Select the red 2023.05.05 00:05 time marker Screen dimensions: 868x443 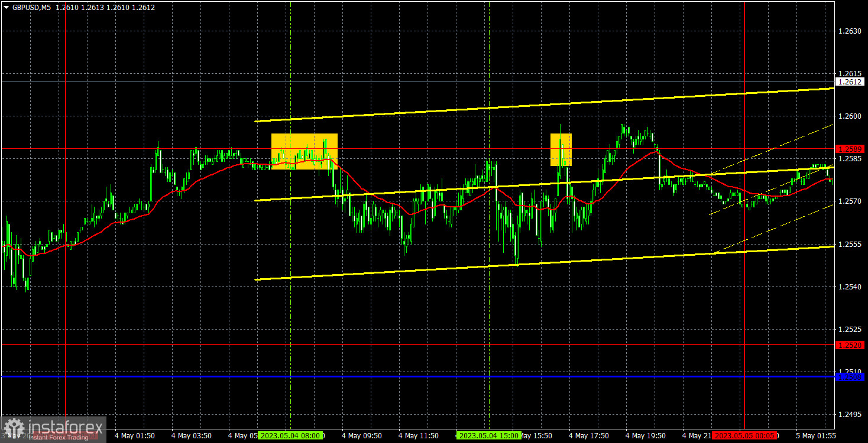[744, 436]
